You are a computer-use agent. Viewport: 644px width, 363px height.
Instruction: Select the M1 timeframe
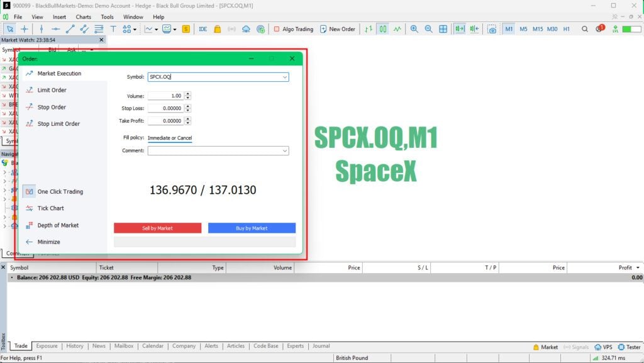click(509, 29)
